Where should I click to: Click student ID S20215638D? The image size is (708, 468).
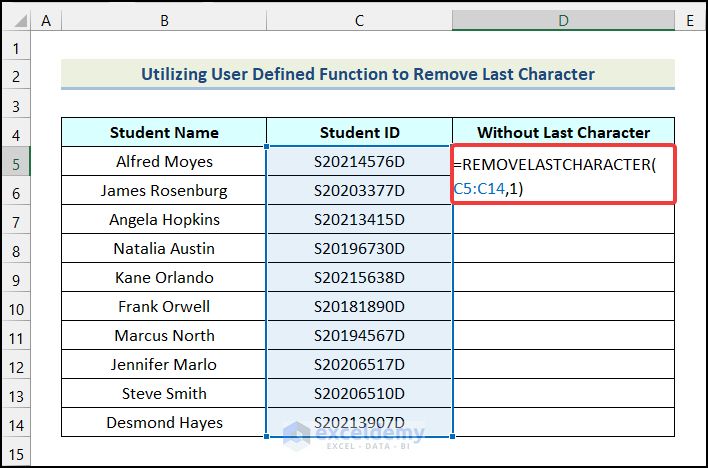point(359,277)
